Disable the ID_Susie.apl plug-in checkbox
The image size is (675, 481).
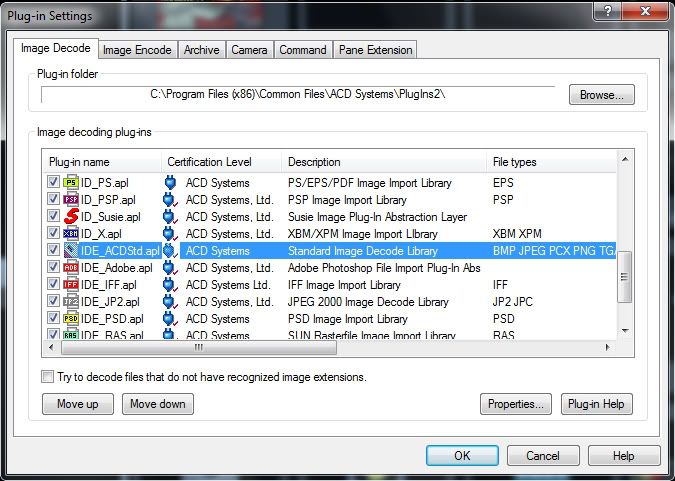click(x=53, y=216)
